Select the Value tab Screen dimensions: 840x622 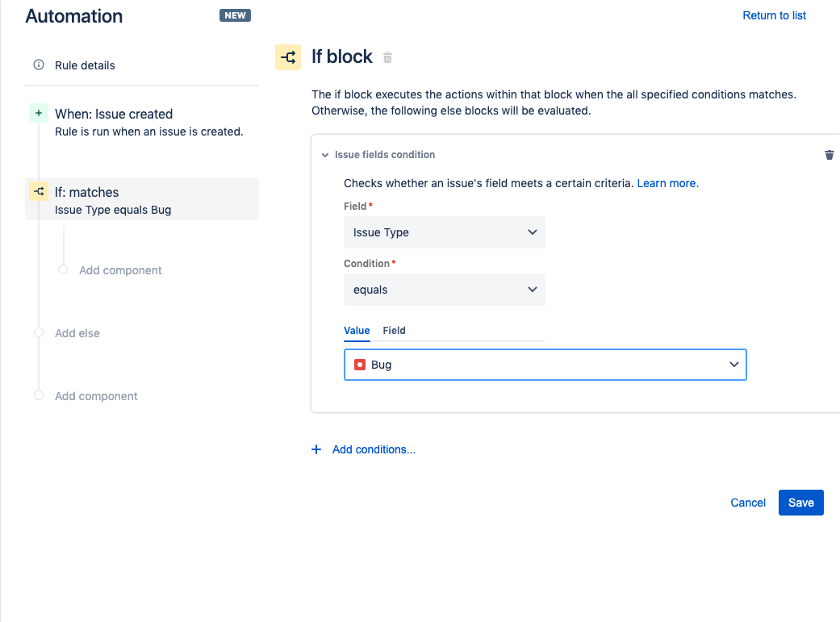[x=357, y=330]
